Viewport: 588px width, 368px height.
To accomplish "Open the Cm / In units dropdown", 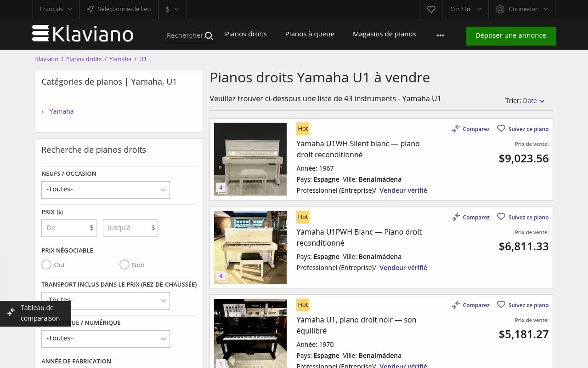I will (x=466, y=9).
